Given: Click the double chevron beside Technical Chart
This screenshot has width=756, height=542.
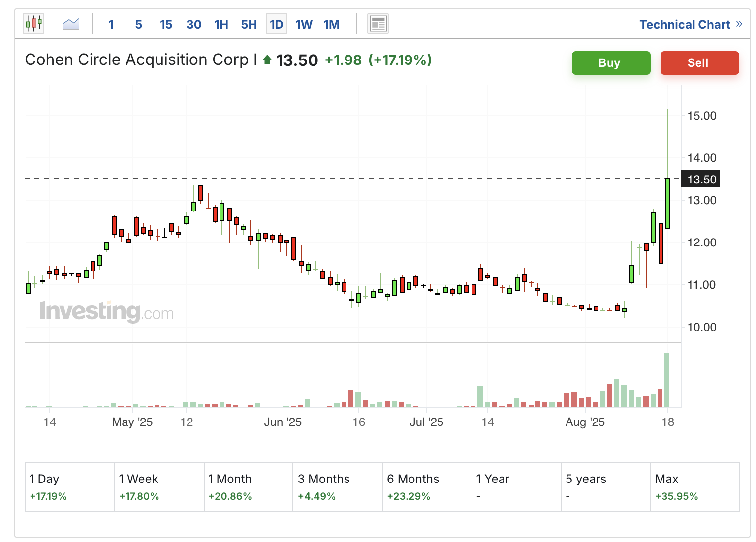Looking at the screenshot, I should click(739, 24).
